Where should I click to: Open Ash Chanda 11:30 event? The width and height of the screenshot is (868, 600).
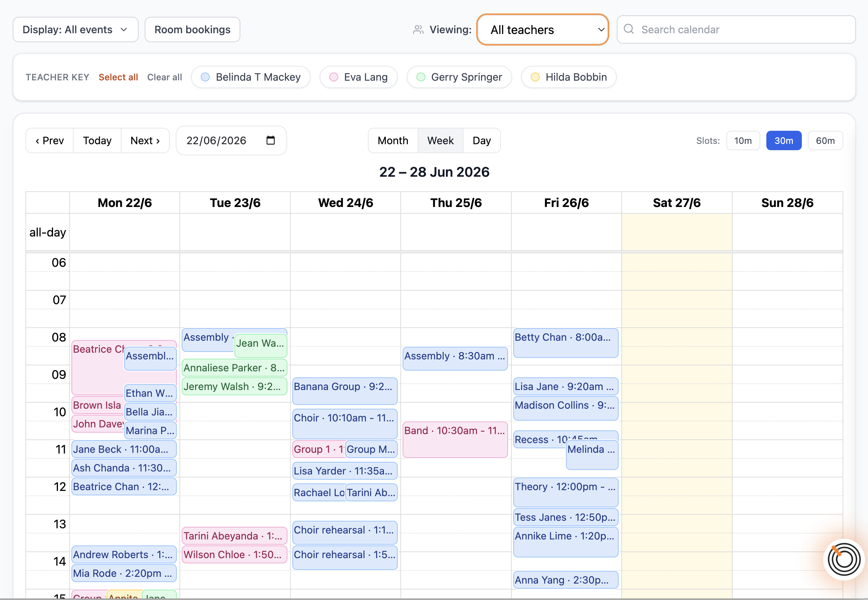click(124, 468)
